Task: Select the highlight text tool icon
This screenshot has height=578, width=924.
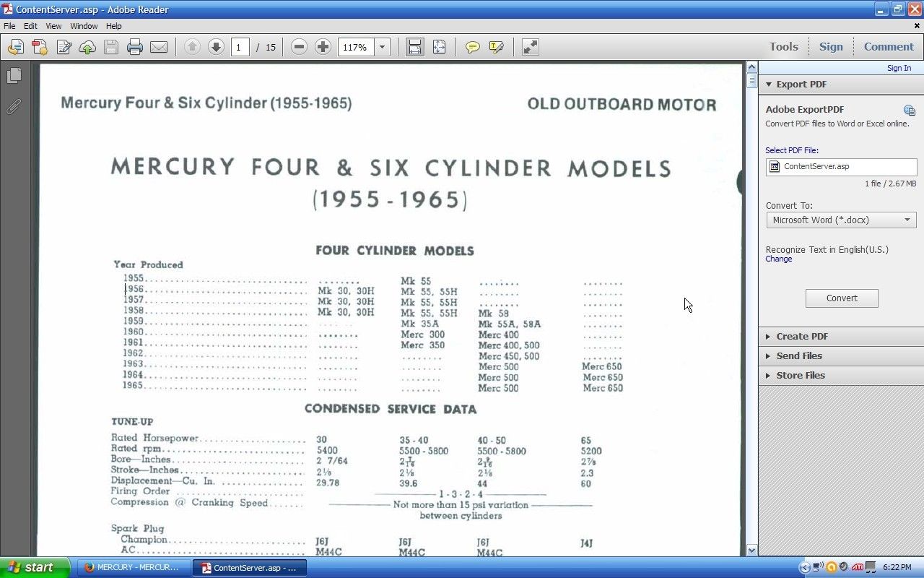Action: point(496,47)
